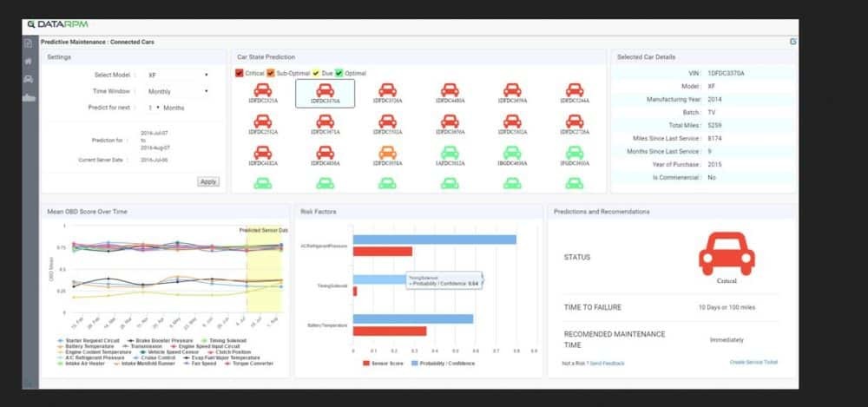Open the car icon in left sidebar

click(29, 79)
